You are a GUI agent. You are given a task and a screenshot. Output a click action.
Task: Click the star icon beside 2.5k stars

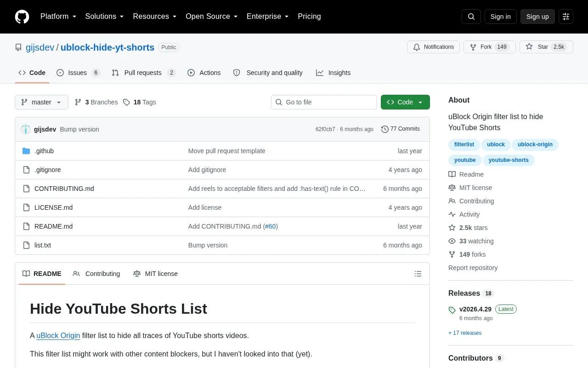point(452,228)
